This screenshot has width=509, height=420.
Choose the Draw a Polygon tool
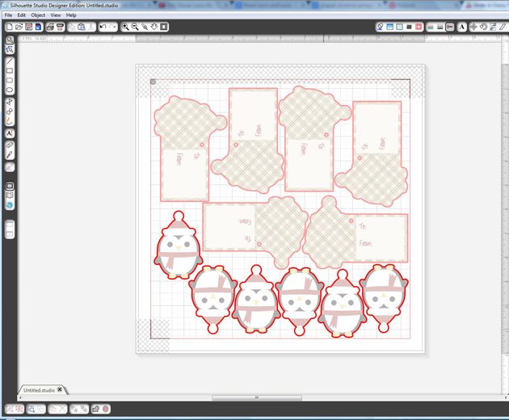(10, 102)
